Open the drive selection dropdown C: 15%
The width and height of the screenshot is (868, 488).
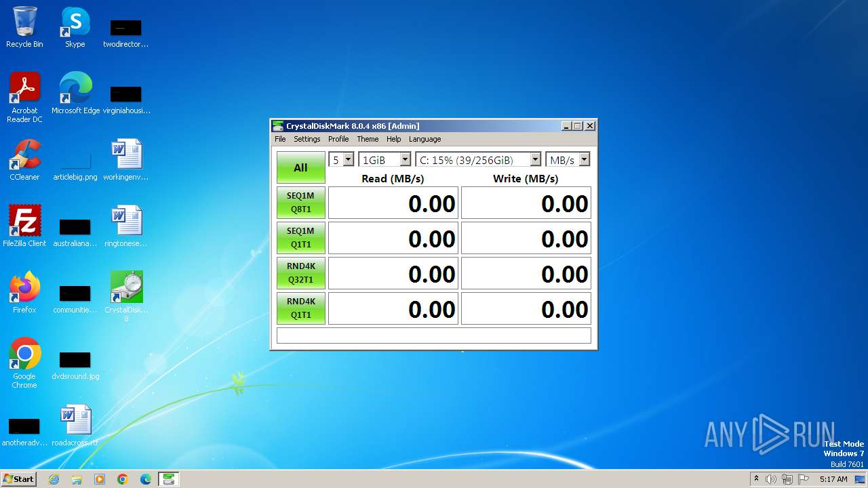(x=478, y=160)
